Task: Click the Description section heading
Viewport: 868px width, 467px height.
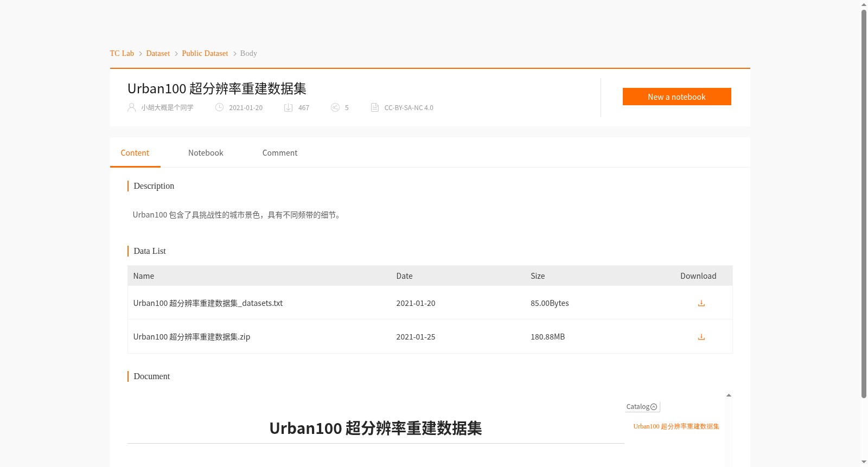Action: [x=154, y=186]
